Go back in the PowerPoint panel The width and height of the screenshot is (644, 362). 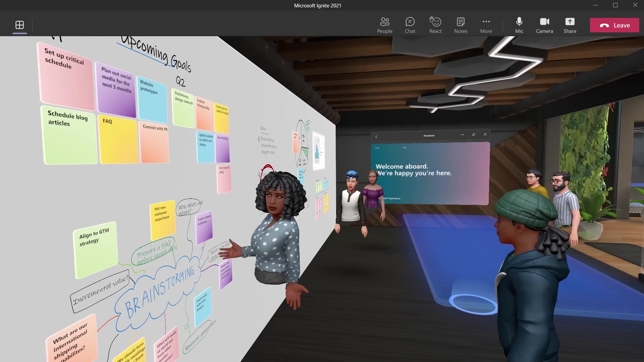[376, 136]
